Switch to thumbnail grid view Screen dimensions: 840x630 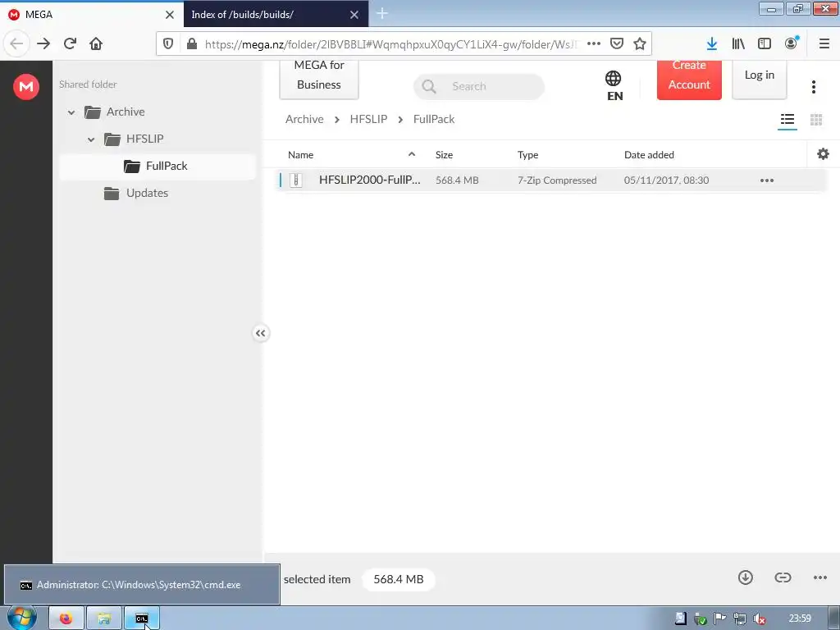click(x=816, y=120)
